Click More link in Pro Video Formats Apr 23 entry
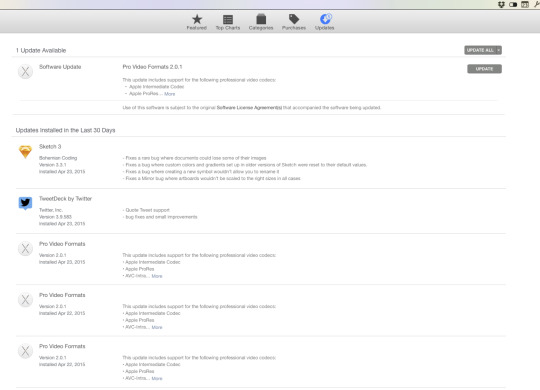 pyautogui.click(x=157, y=276)
